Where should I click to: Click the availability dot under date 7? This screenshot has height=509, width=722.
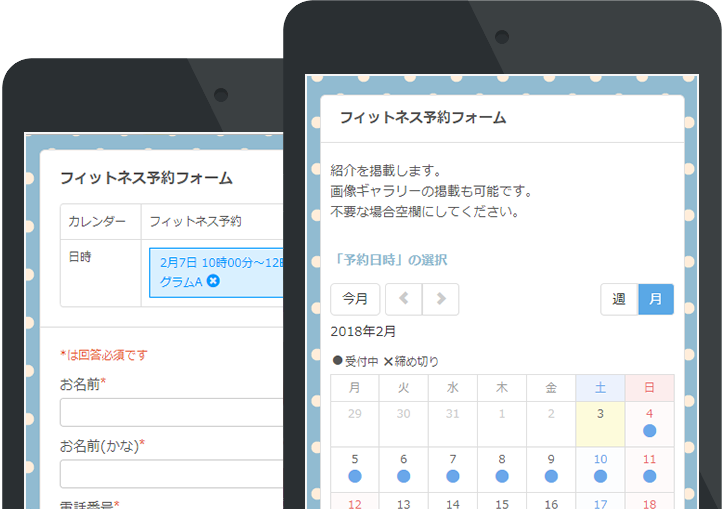(453, 477)
